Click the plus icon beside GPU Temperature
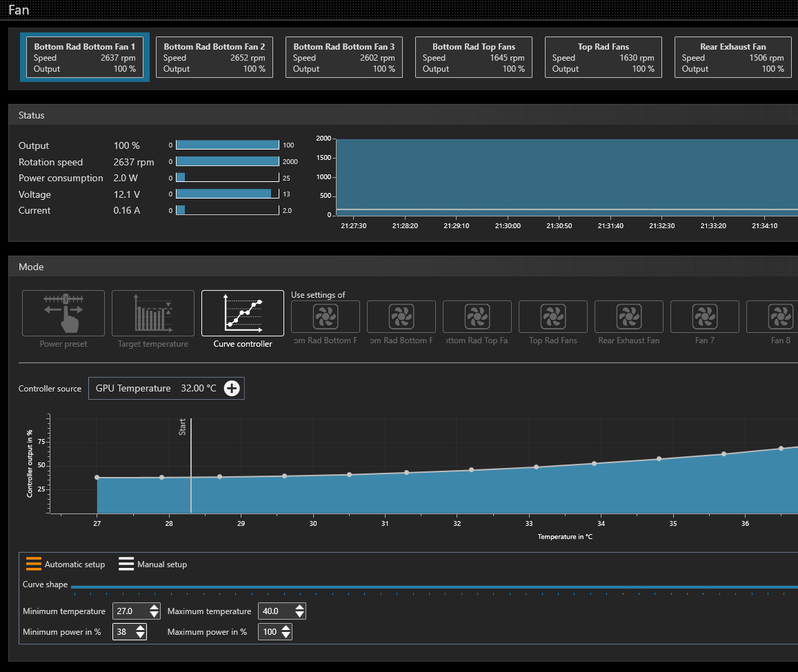The width and height of the screenshot is (798, 672). tap(232, 389)
